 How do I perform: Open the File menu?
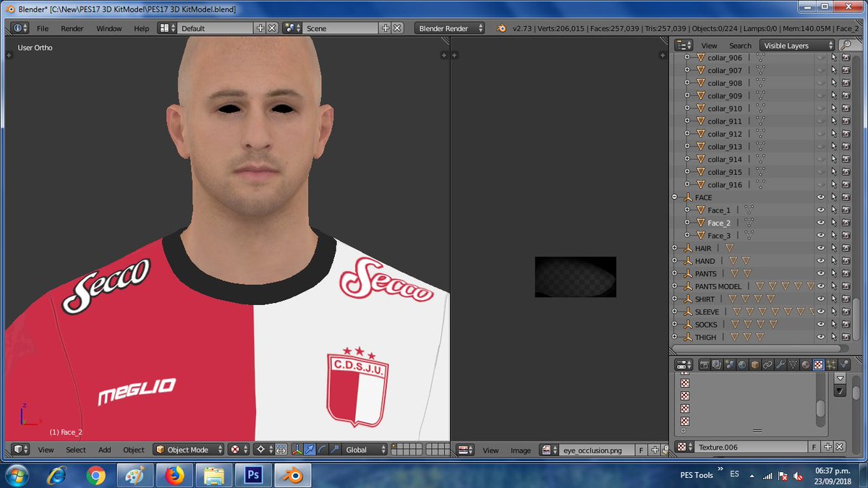coord(43,28)
